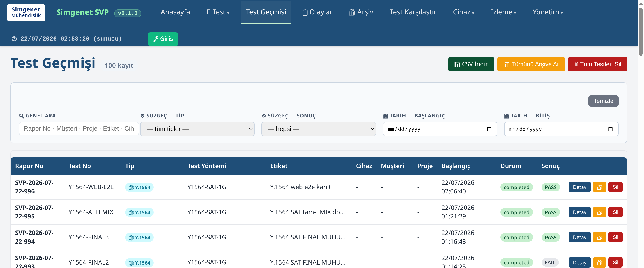
Task: Click the FAIL badge on Y1564-FINAL2
Action: tap(550, 263)
